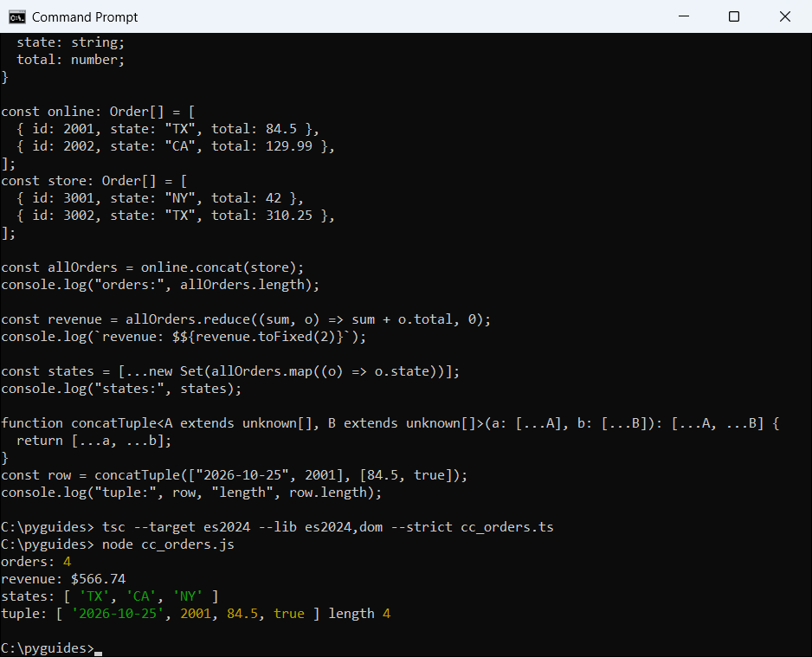Click 'const store: Order[] = [' line

point(93,181)
